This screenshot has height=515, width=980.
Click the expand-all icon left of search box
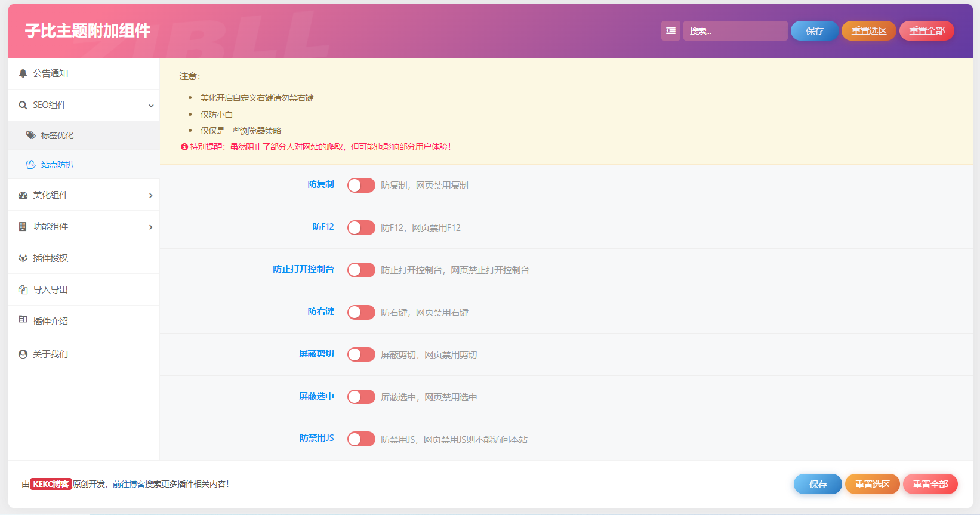coord(670,31)
